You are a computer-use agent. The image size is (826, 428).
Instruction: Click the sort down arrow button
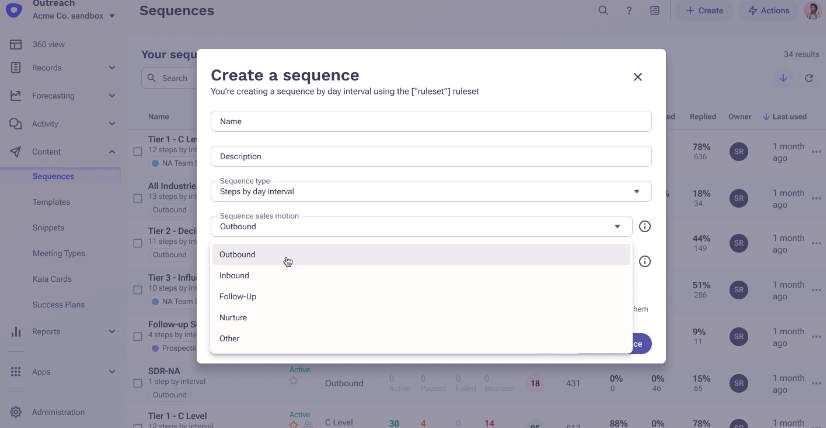coord(783,78)
